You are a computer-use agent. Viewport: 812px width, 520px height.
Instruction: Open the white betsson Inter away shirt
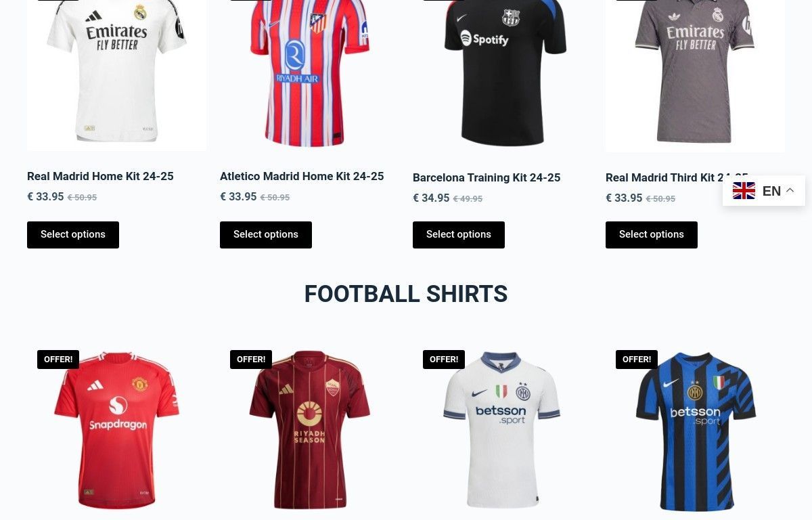coord(503,430)
